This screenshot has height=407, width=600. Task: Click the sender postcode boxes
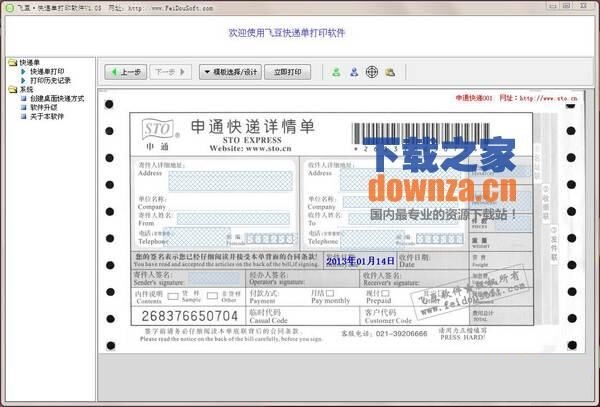[269, 239]
